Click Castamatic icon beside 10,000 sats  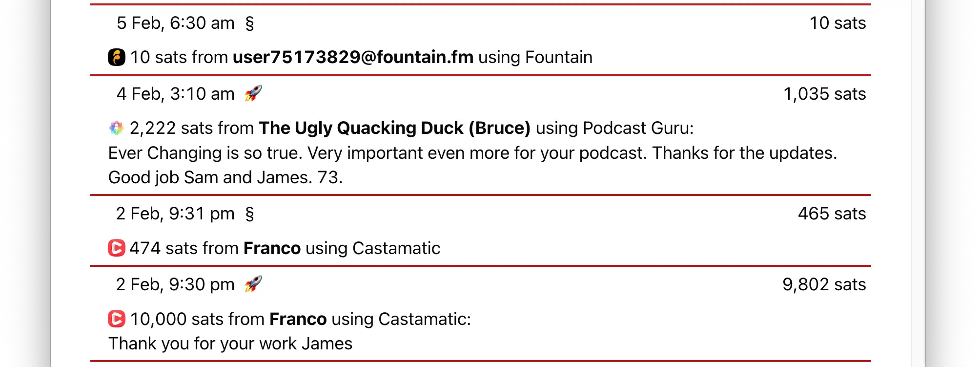(116, 319)
